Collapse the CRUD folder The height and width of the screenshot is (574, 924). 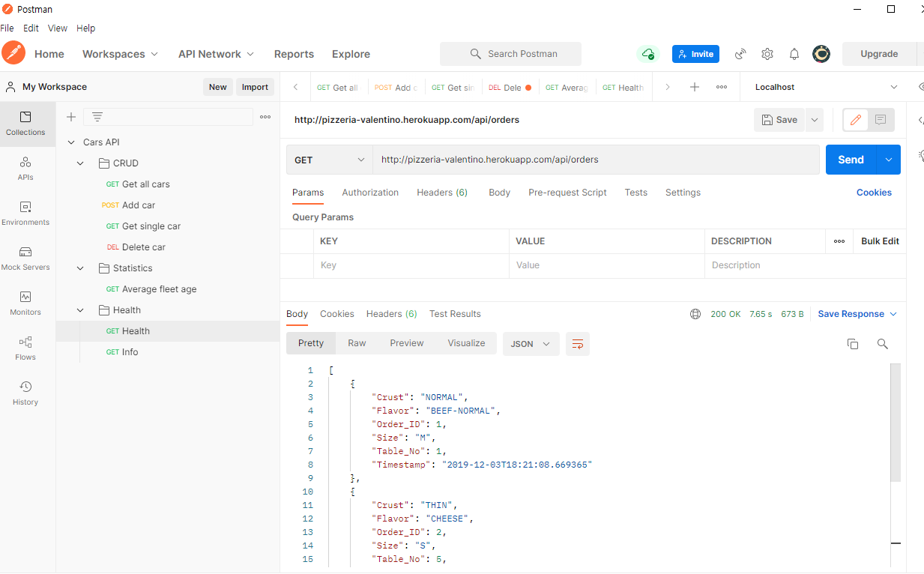click(x=80, y=163)
